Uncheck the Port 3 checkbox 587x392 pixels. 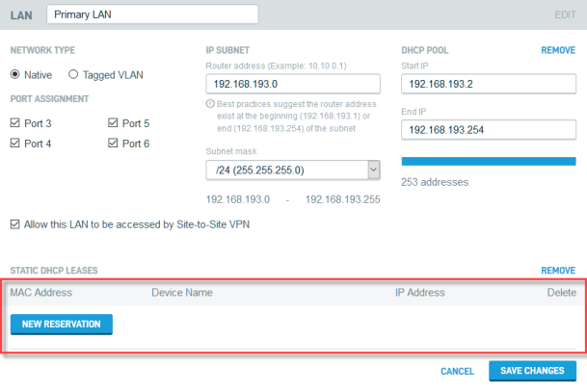pos(15,123)
